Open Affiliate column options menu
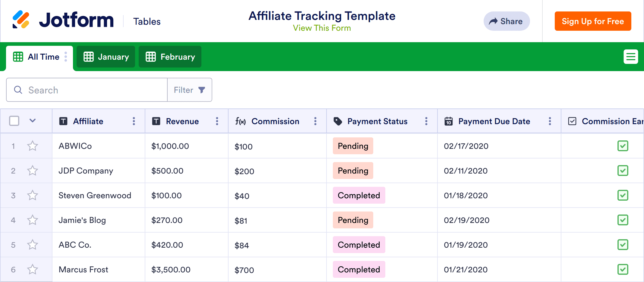 134,121
